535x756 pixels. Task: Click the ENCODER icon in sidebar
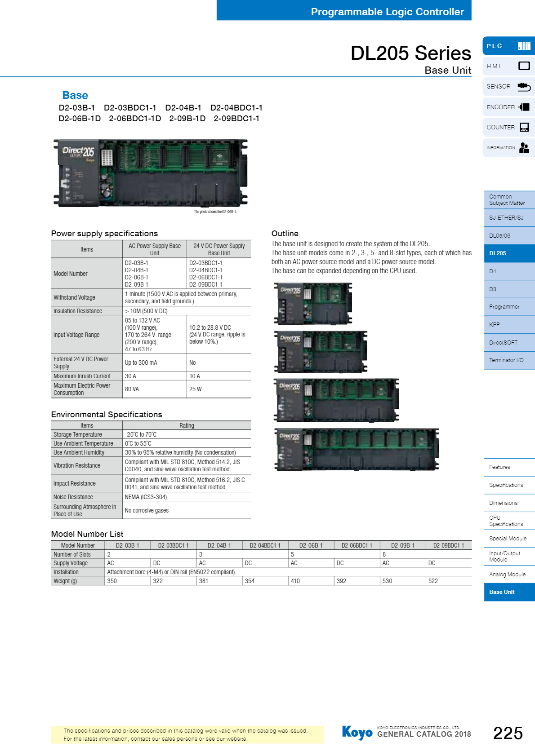[x=524, y=107]
